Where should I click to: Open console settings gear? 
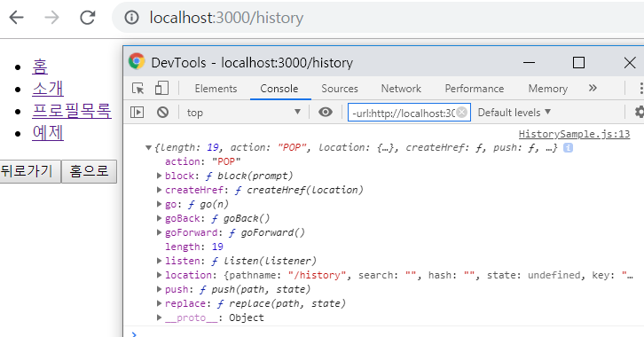(x=639, y=112)
